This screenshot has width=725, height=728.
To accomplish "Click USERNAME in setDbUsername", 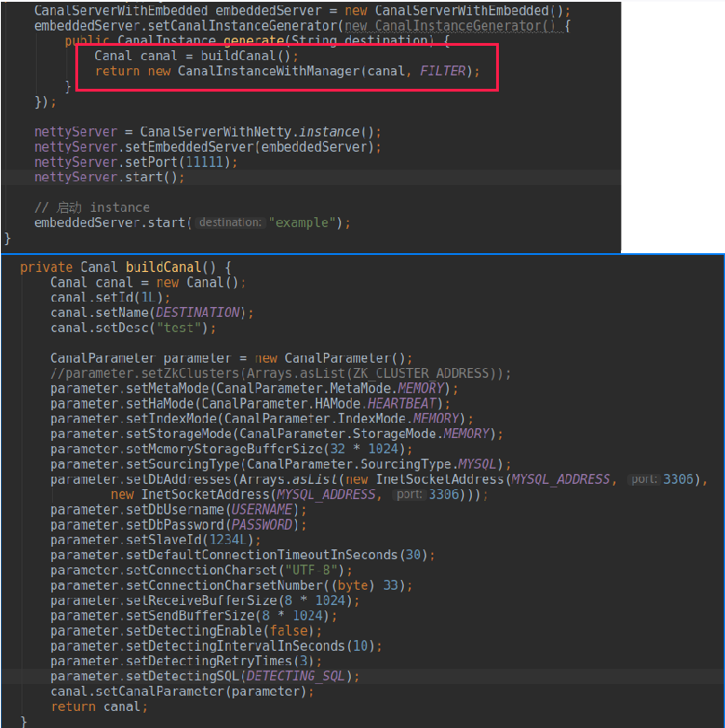I will coord(261,510).
